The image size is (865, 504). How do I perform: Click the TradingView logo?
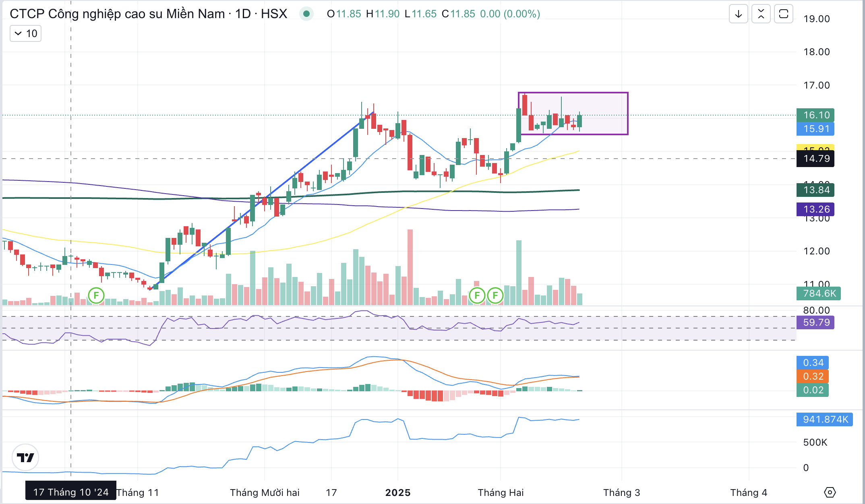pos(25,458)
